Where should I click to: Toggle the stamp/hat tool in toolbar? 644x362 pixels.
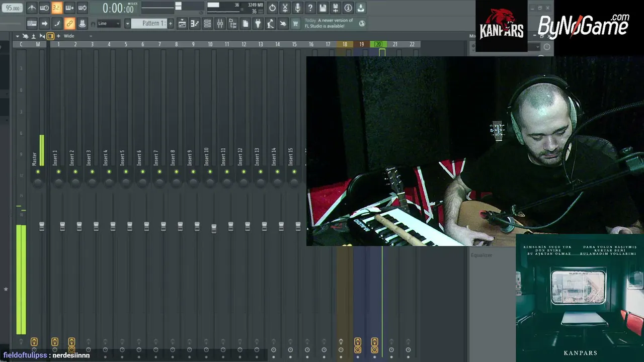(x=82, y=24)
